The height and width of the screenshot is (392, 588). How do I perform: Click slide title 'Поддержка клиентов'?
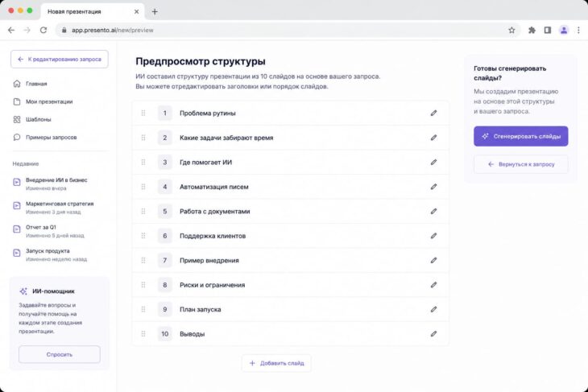pos(213,236)
